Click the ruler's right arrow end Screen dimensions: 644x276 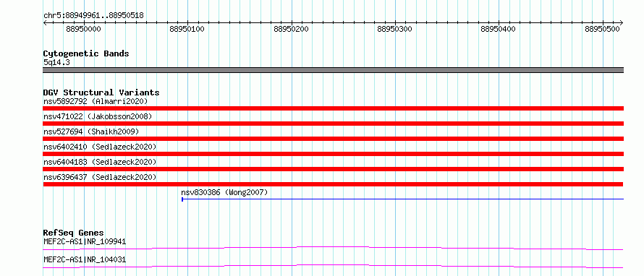pyautogui.click(x=622, y=23)
